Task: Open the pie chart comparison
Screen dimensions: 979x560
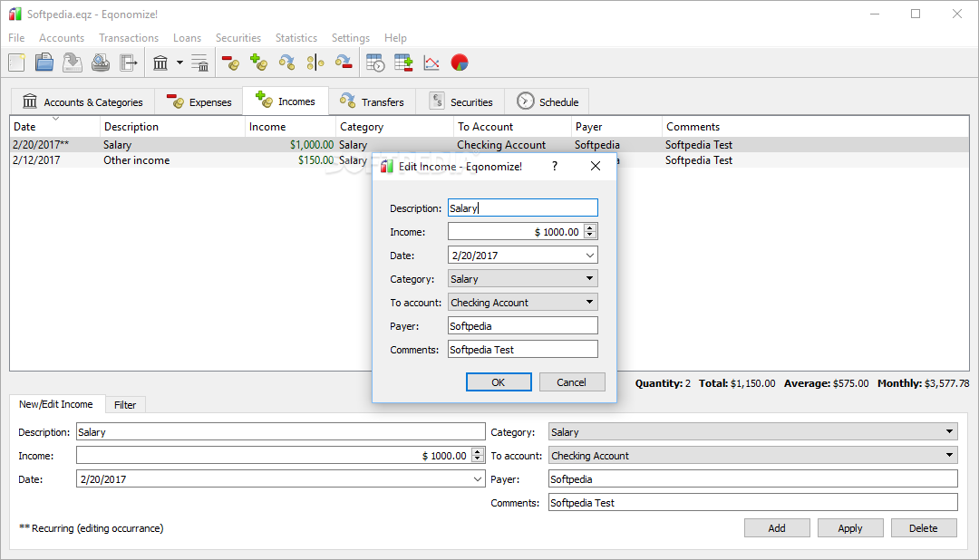Action: 460,63
